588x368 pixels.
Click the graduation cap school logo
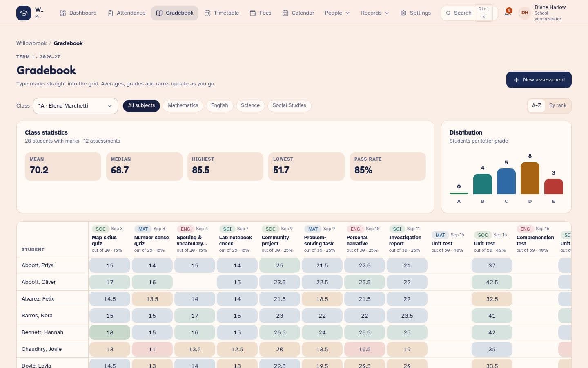(x=24, y=13)
